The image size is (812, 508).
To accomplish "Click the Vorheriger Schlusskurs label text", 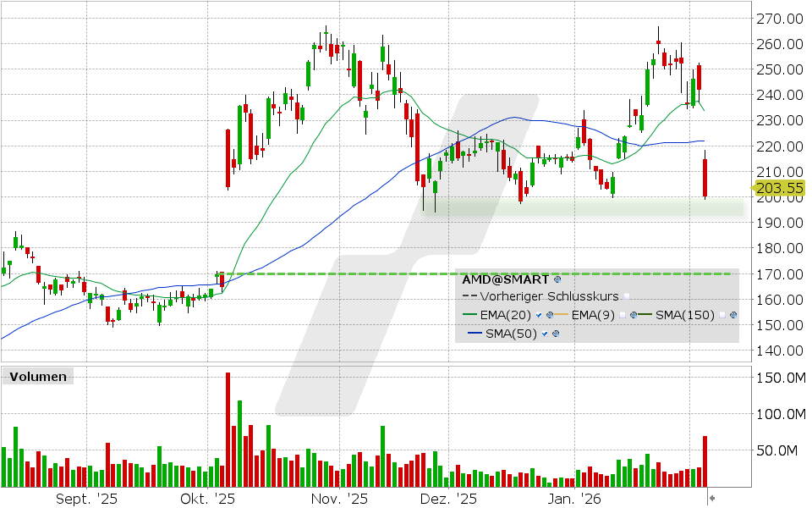I will [x=550, y=296].
